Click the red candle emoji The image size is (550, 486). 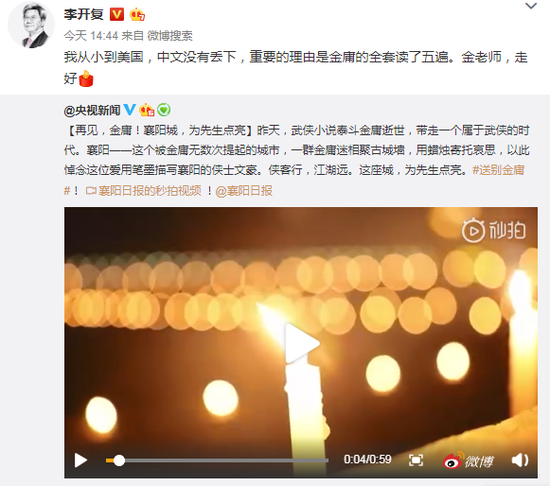coord(86,79)
